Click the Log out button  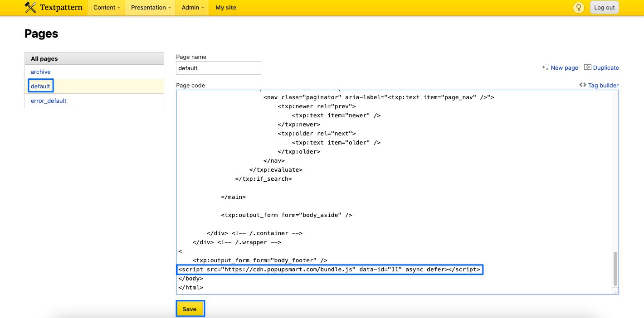pos(605,7)
